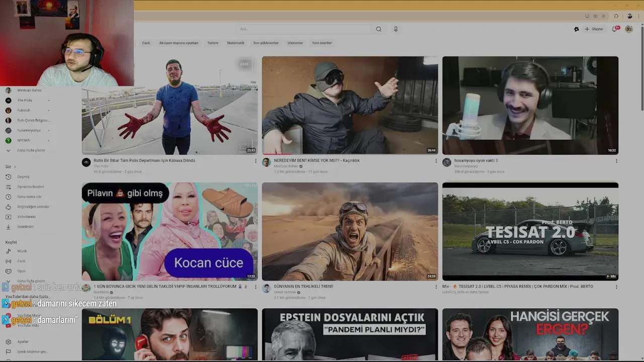Open the notifications bell
This screenshot has height=362, width=644.
tap(615, 29)
